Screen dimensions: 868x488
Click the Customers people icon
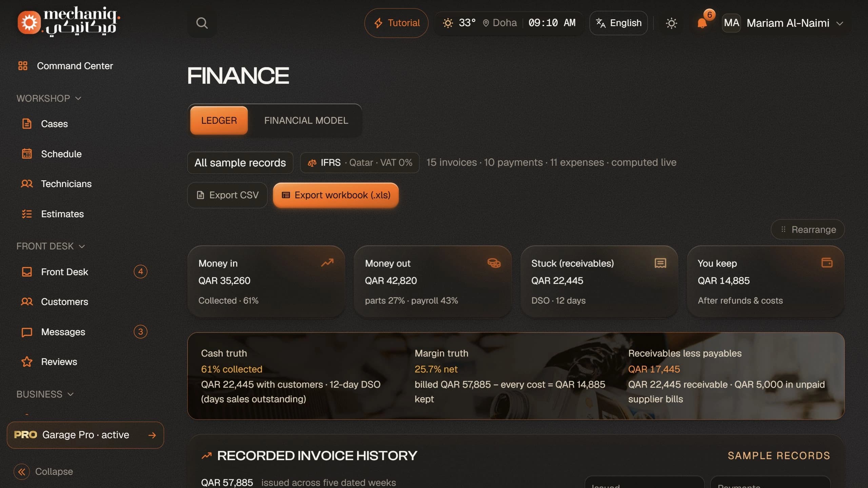(x=27, y=302)
